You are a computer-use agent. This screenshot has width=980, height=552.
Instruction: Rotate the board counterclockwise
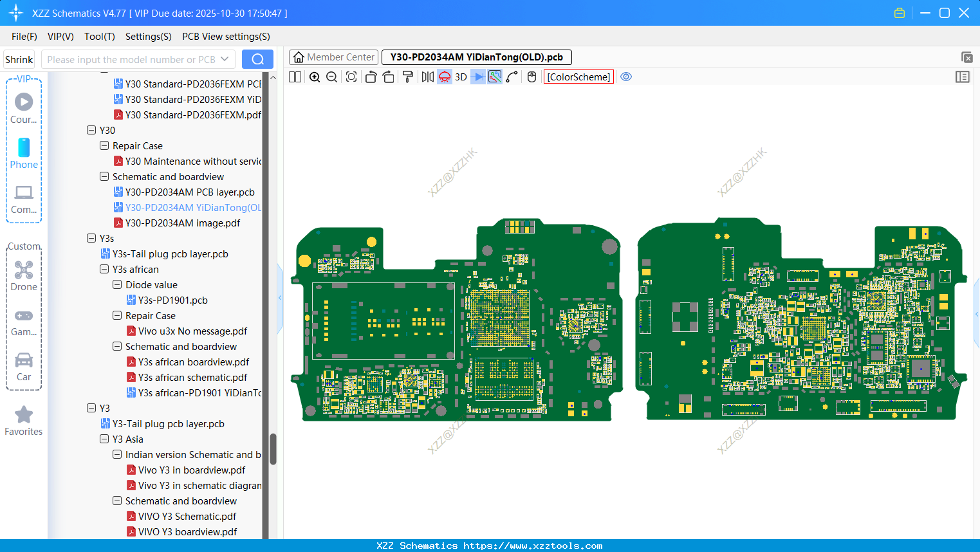tap(371, 77)
